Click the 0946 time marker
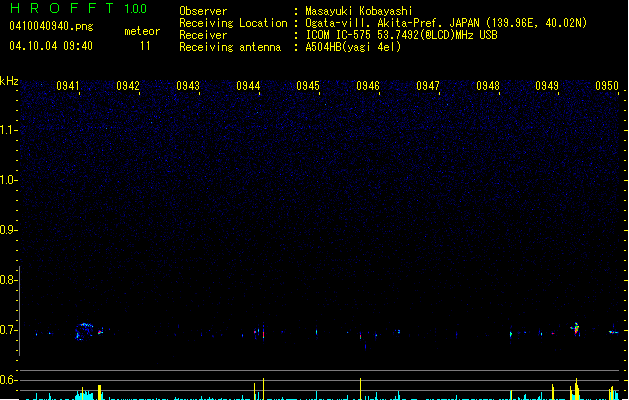Viewport: 629px width, 400px height. coord(368,86)
